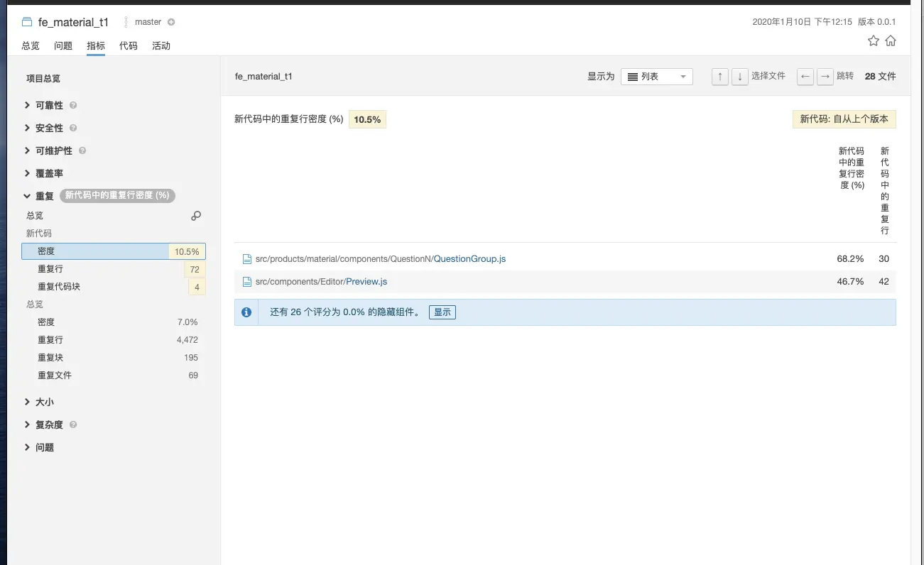The image size is (924, 565).
Task: Open the QuestionGroup.js file link
Action: (469, 259)
